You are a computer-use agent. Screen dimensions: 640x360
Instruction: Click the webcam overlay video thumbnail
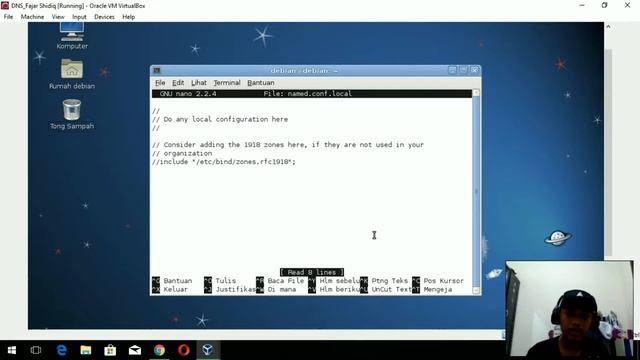click(570, 309)
